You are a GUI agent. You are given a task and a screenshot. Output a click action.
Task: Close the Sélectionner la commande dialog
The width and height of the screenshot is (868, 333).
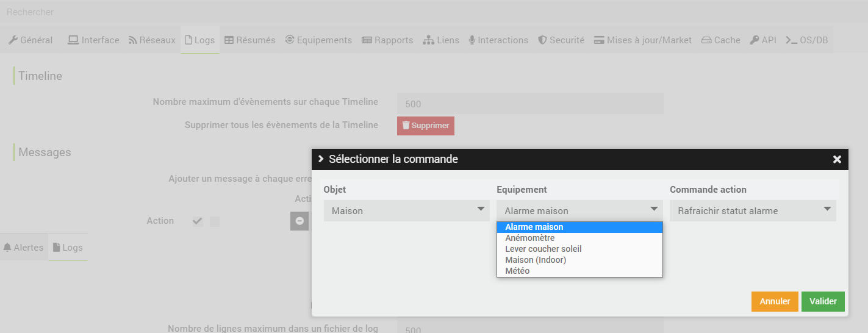click(837, 159)
